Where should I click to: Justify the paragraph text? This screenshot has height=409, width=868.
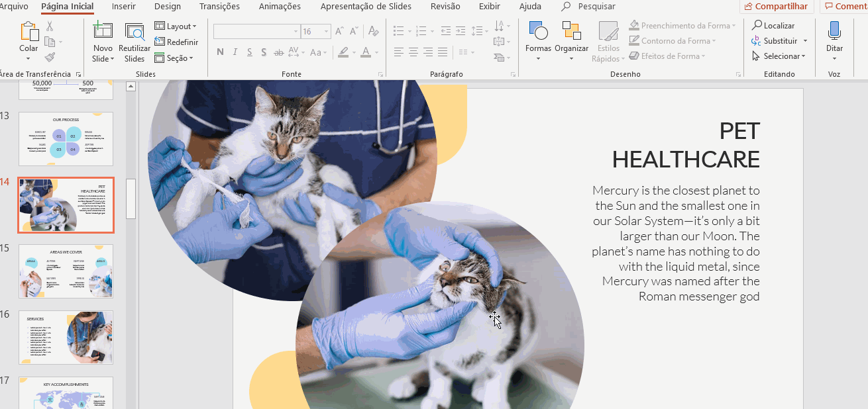point(443,52)
